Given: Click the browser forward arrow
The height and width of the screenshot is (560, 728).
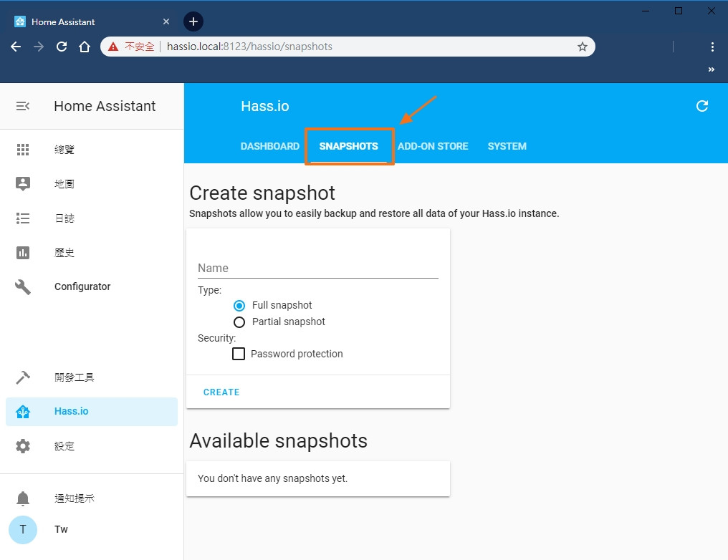Looking at the screenshot, I should [39, 47].
